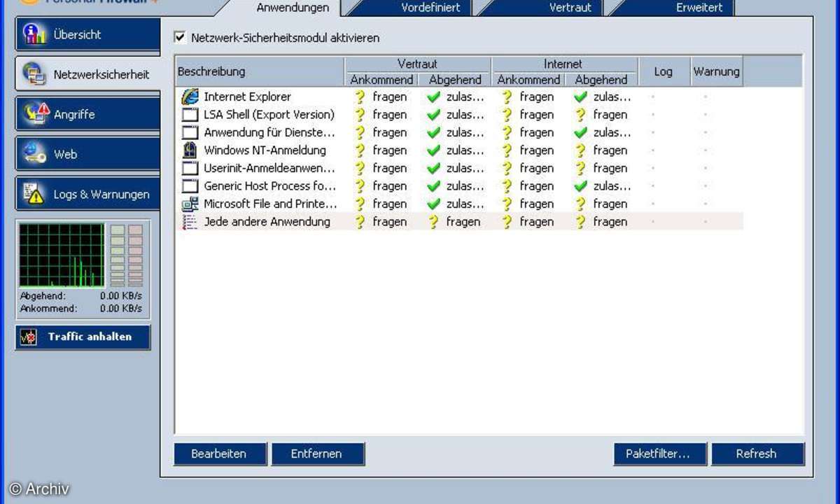Image resolution: width=840 pixels, height=504 pixels.
Task: Select Netzwerksicherheit in the sidebar
Action: point(87,74)
